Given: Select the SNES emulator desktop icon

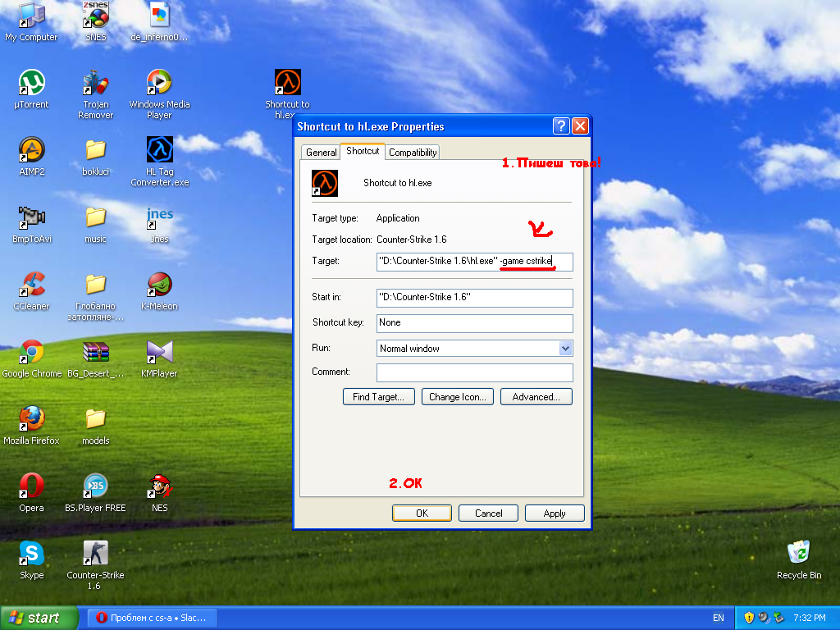Looking at the screenshot, I should click(x=95, y=21).
